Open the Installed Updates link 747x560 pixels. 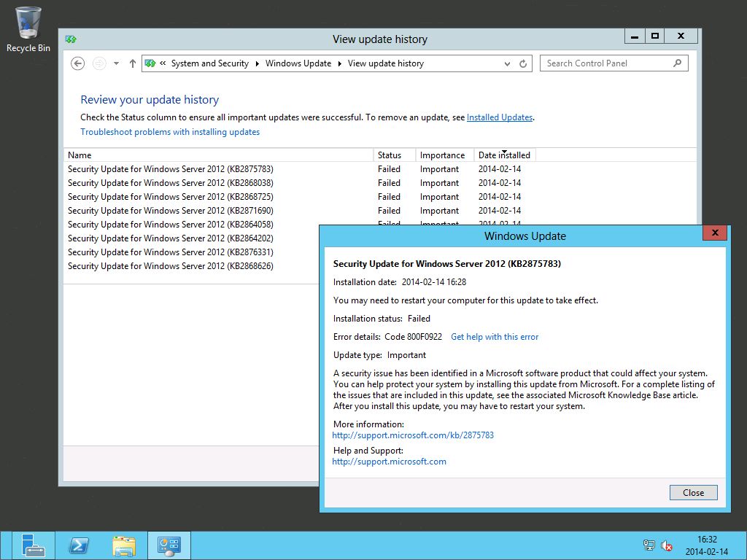pyautogui.click(x=499, y=117)
